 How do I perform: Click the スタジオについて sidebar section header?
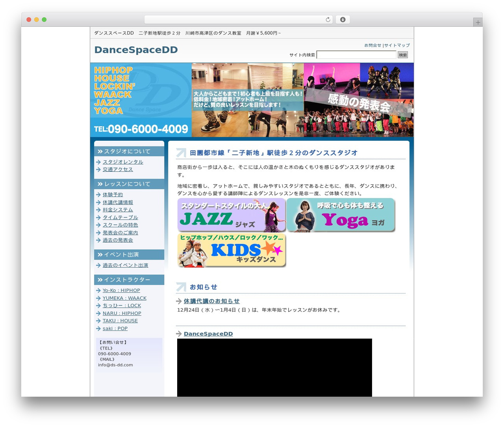[x=129, y=151]
